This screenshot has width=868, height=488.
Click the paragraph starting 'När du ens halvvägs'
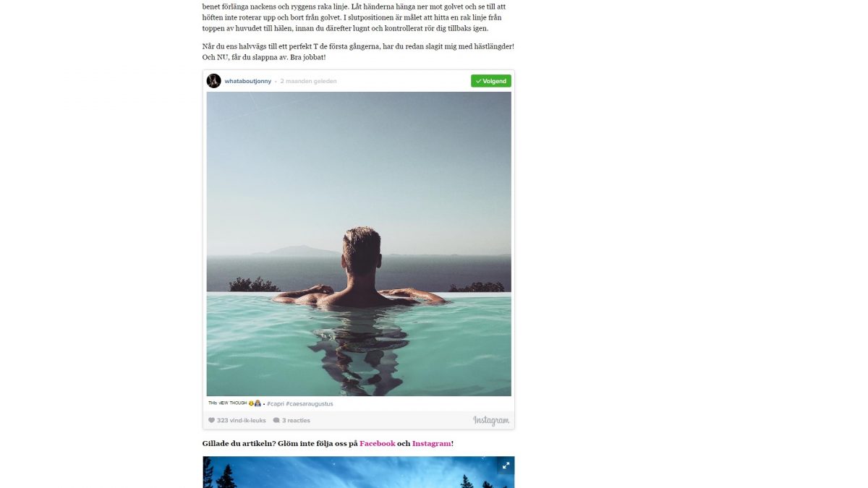pyautogui.click(x=358, y=51)
